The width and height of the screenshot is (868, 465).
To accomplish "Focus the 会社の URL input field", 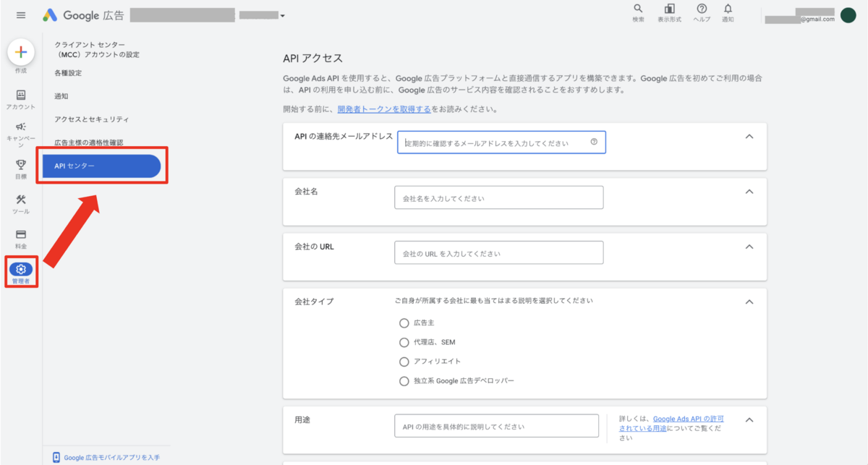I will click(x=498, y=253).
